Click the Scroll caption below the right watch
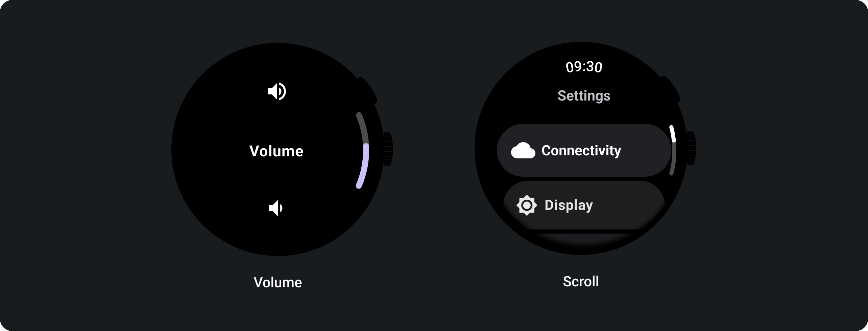Viewport: 868px width, 331px height. click(581, 282)
